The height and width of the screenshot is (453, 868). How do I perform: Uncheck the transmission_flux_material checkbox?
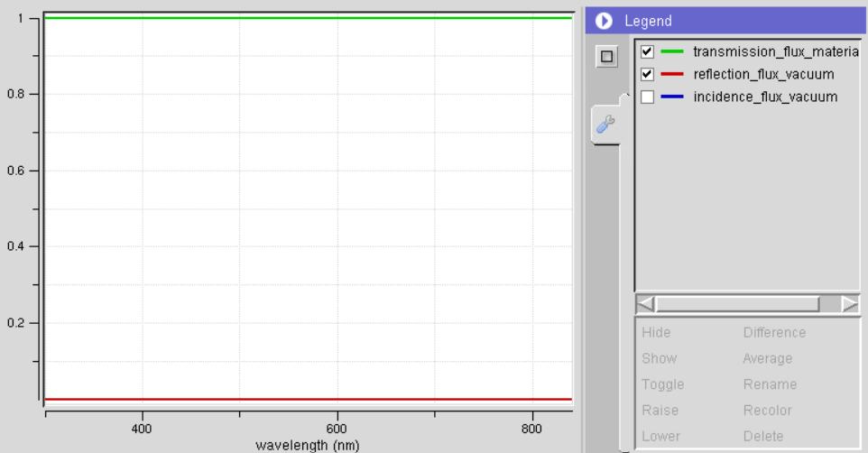pyautogui.click(x=647, y=51)
